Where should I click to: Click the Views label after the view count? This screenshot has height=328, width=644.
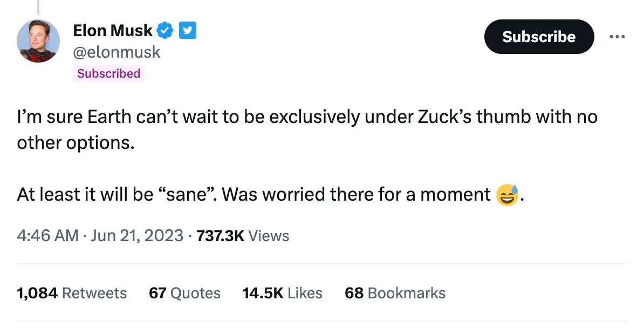click(269, 236)
